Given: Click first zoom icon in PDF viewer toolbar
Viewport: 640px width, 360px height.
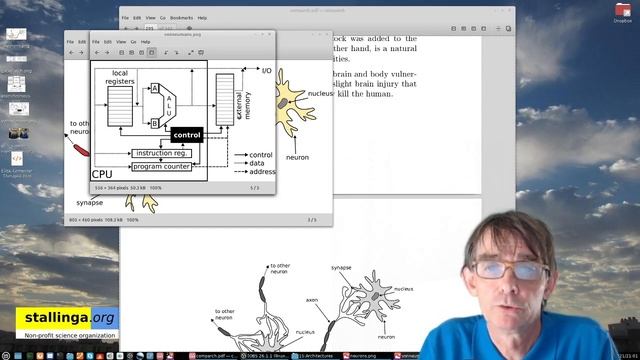Looking at the screenshot, I should coord(453,29).
